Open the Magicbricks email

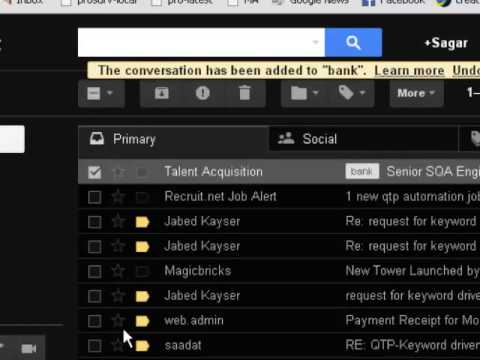(279, 271)
